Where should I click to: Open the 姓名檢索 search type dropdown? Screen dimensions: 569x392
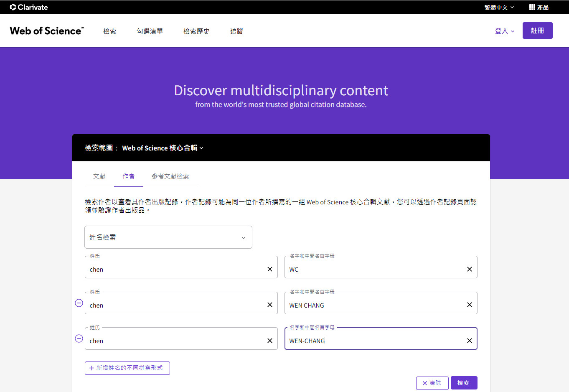click(168, 237)
